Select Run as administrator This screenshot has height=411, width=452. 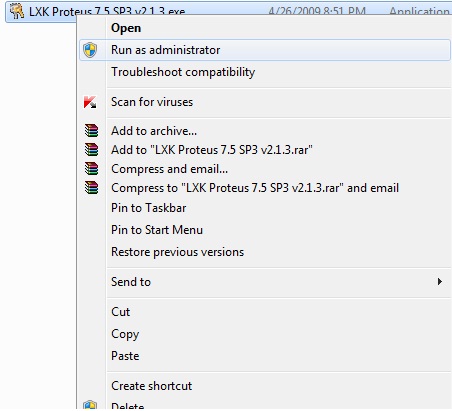[x=265, y=50]
